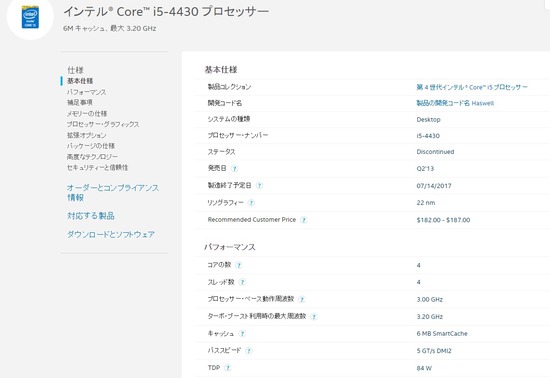Select プロセッサー・グラフィックス sidebar entry
Viewport: 550px width, 378px height.
(103, 124)
